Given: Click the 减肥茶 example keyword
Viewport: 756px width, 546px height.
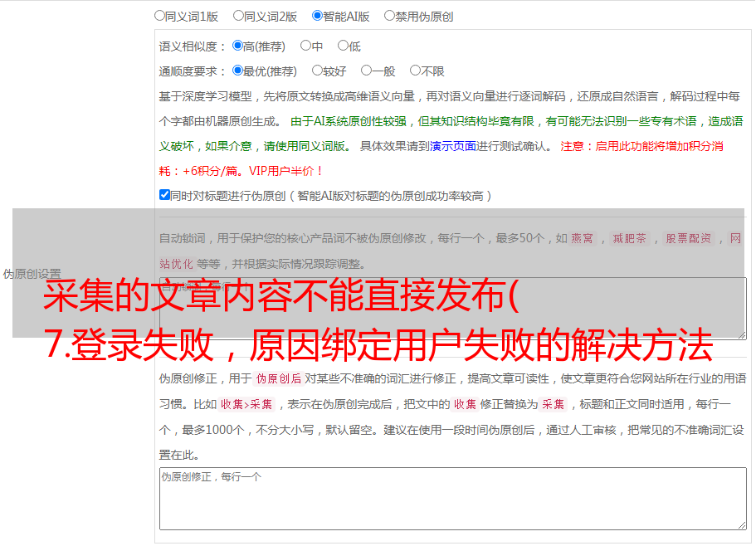Looking at the screenshot, I should tap(629, 238).
